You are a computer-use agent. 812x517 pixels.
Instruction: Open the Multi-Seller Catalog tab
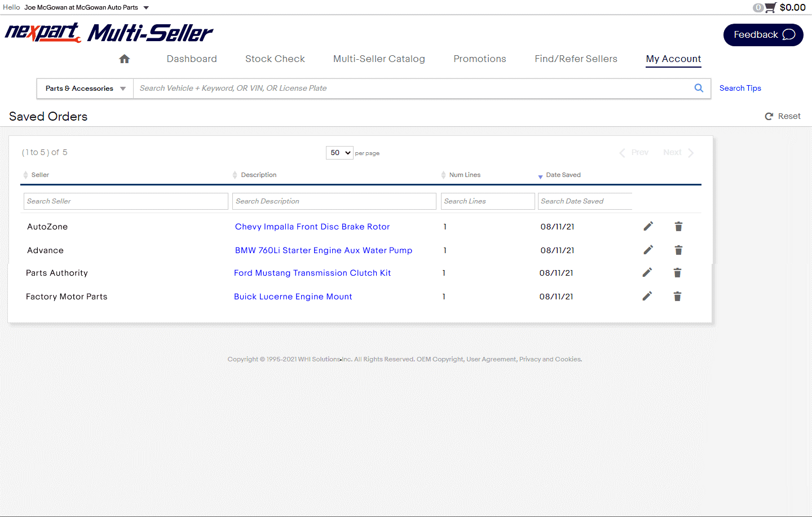pyautogui.click(x=379, y=59)
